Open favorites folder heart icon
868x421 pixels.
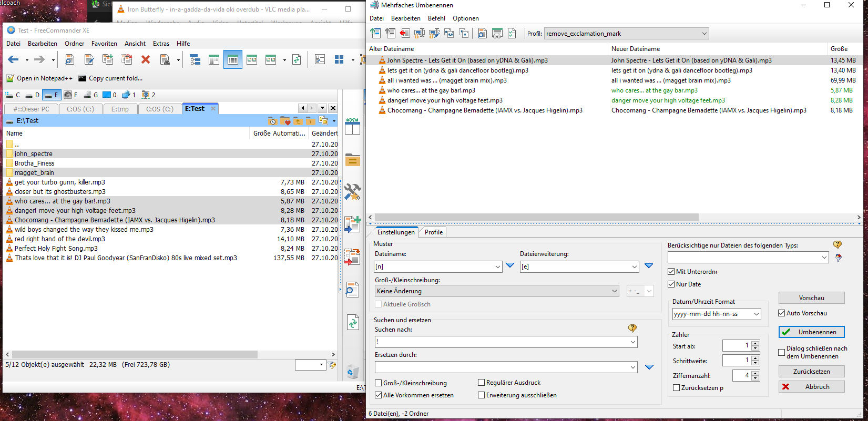click(285, 121)
